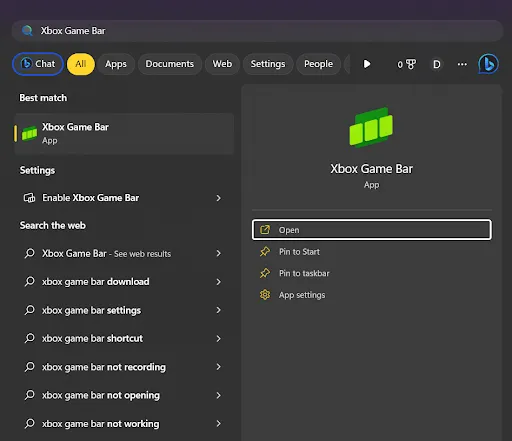Click the Xbox Game Bar search text field
The image size is (512, 441).
click(x=257, y=31)
